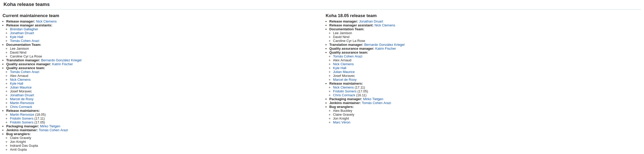
Task: Click Fridolin Somers (17.11) maintainer link
Action: pyautogui.click(x=22, y=119)
